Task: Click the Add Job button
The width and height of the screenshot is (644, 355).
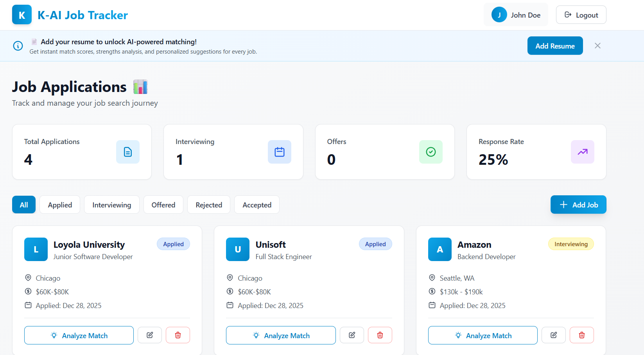Action: [578, 205]
